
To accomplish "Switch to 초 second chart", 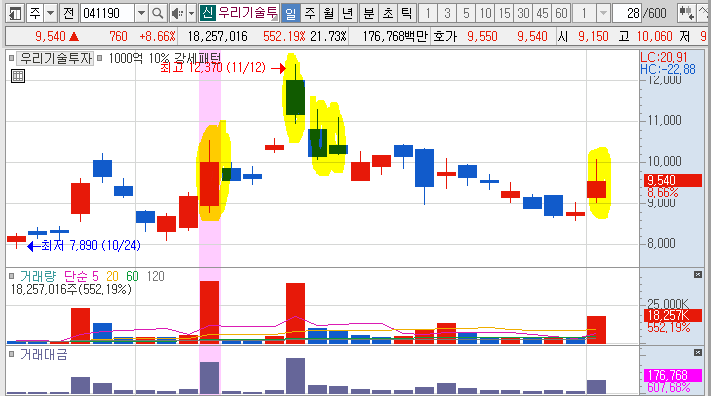I will [x=388, y=13].
